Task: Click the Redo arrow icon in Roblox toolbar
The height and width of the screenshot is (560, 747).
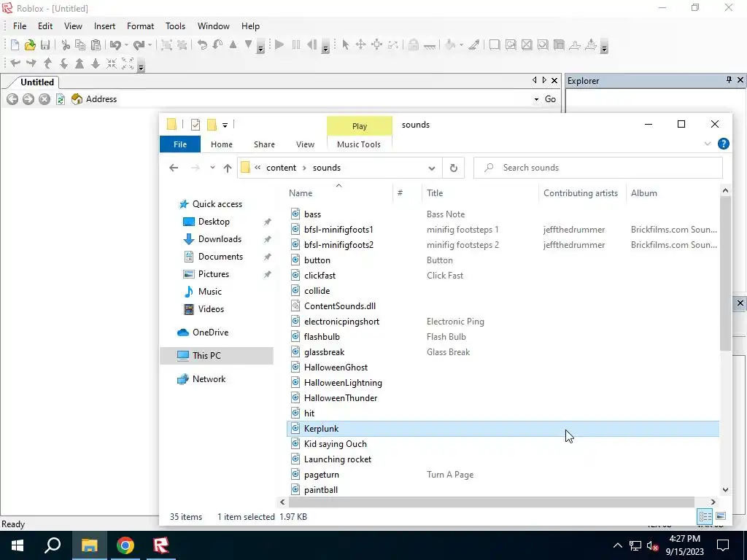Action: 139,44
